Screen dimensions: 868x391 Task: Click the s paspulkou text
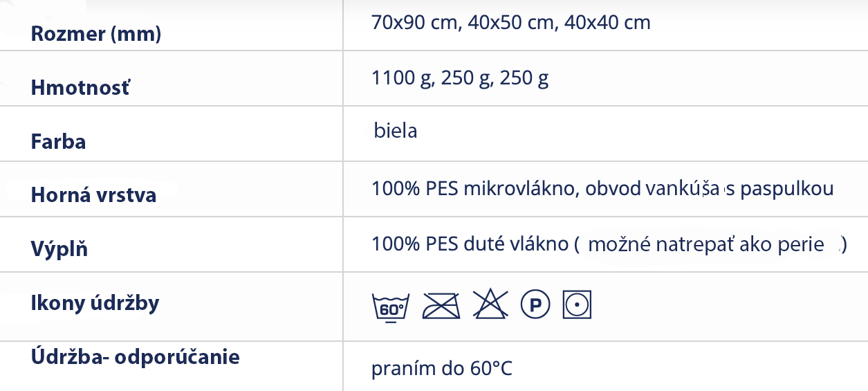[779, 189]
